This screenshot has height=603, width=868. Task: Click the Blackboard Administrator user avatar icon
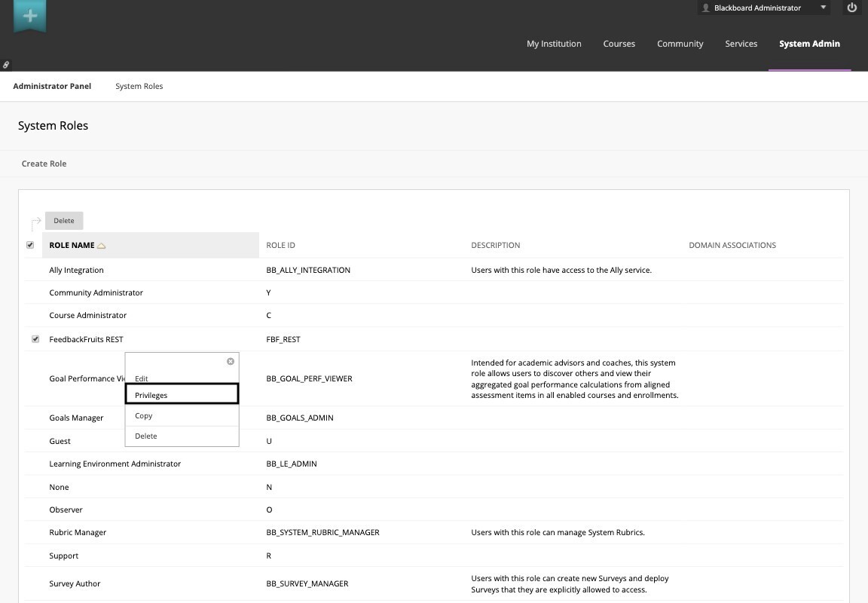click(706, 8)
